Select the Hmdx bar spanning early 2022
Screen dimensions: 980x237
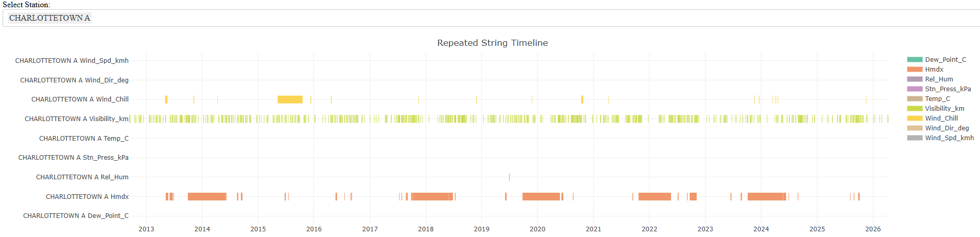pos(655,196)
